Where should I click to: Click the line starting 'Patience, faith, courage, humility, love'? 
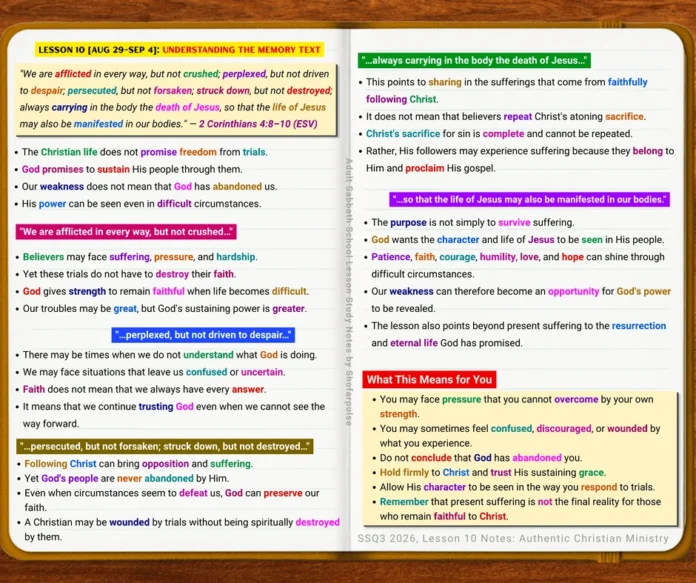point(518,257)
